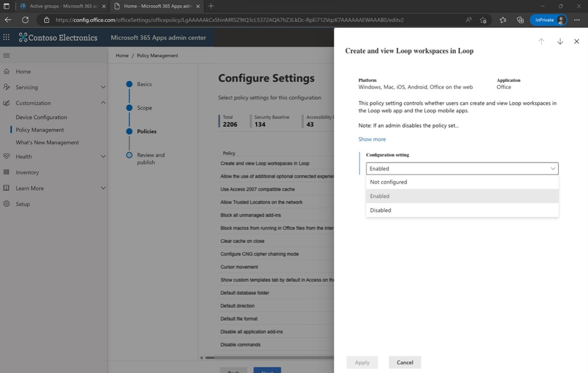Click the Home icon in sidebar
The image size is (588, 373).
6,71
